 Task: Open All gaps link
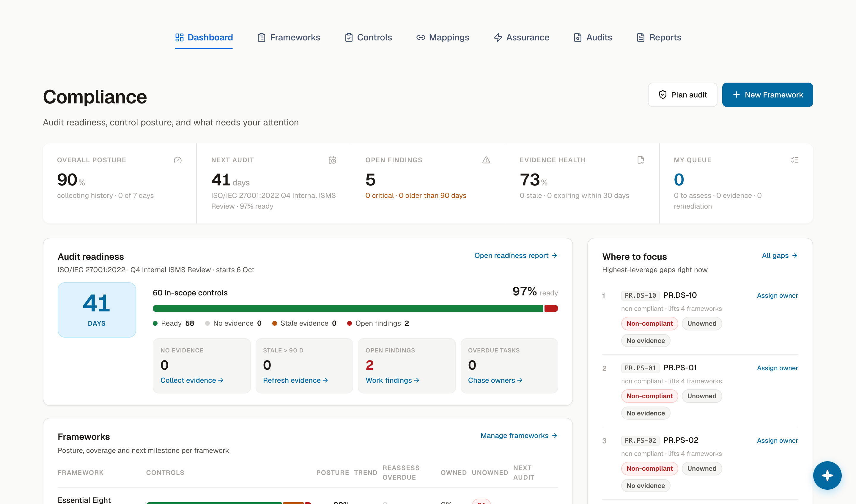(780, 255)
